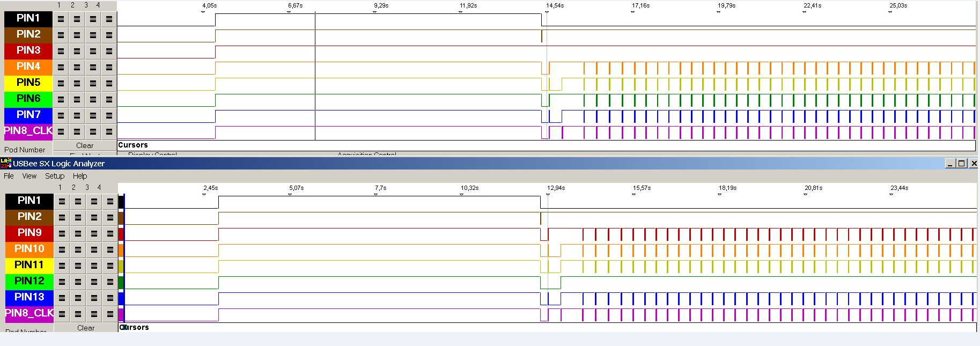Toggle PIN3 trigger setting in column 4
The image size is (980, 346).
coord(109,51)
